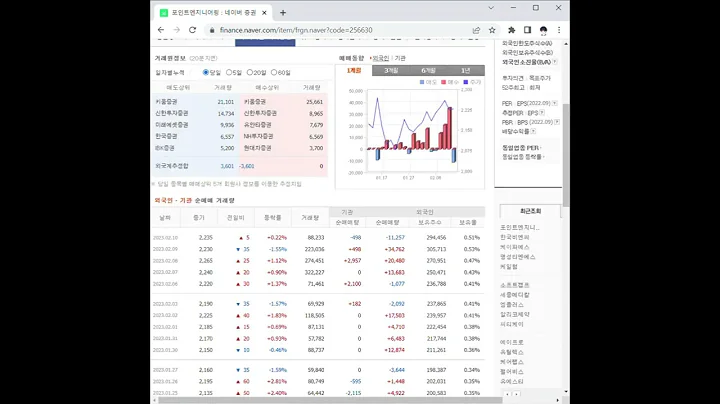Click the blue 매도 legend swatch

(422, 82)
